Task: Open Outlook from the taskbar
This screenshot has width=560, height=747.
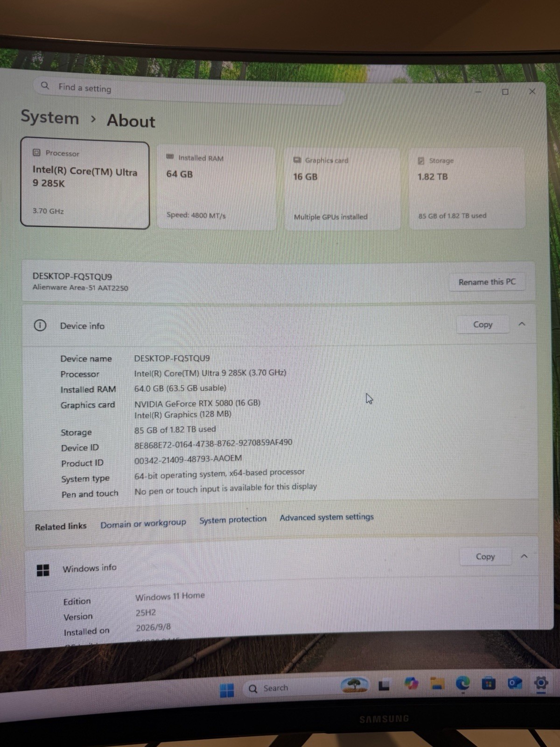Action: 514,684
